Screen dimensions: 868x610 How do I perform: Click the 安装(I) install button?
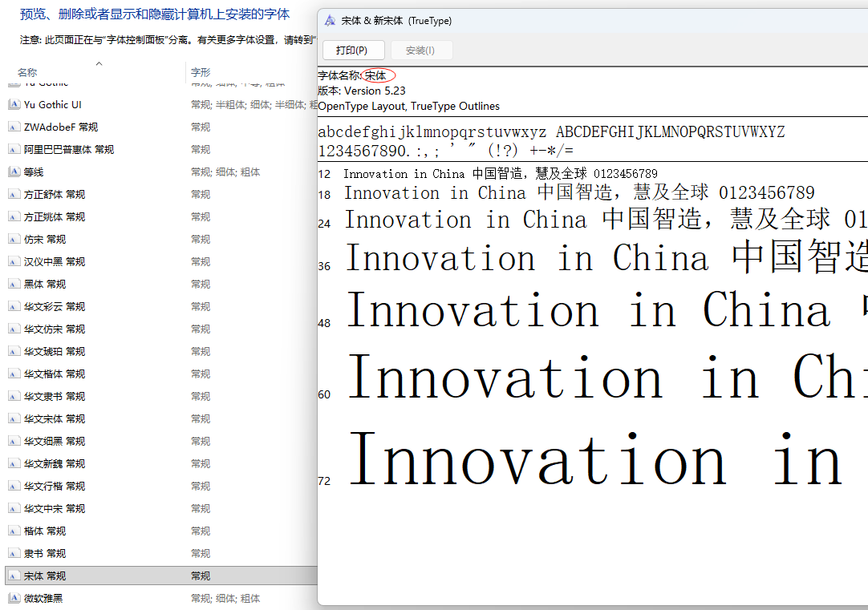421,50
